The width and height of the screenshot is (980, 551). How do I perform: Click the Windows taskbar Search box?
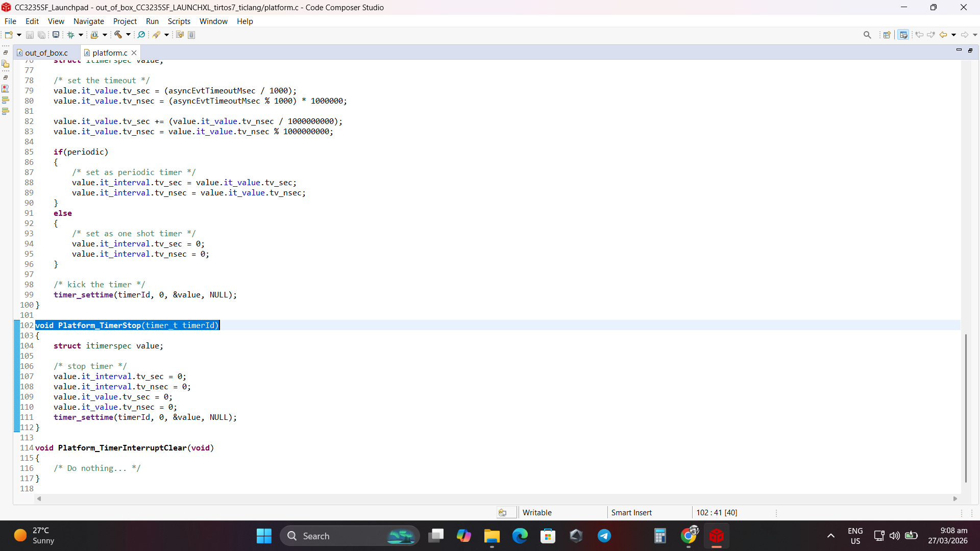tap(350, 536)
